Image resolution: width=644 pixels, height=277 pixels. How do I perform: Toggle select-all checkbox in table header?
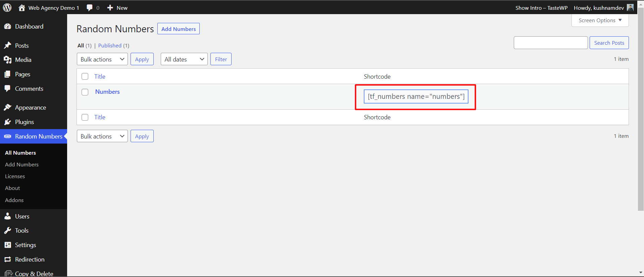pos(85,76)
